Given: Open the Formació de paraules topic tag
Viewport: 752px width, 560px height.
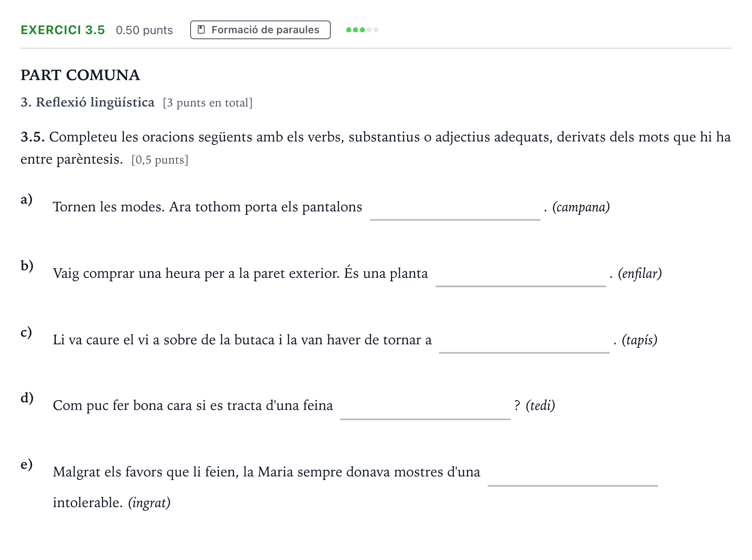Looking at the screenshot, I should pos(260,30).
